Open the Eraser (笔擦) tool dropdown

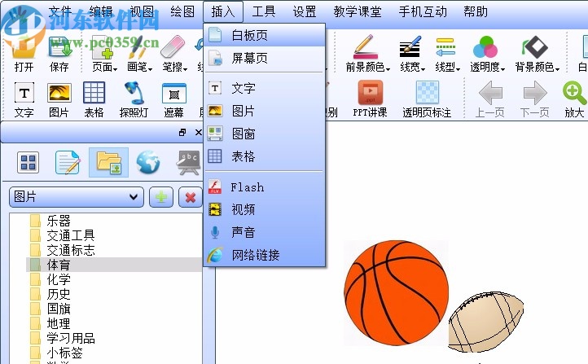point(174,53)
